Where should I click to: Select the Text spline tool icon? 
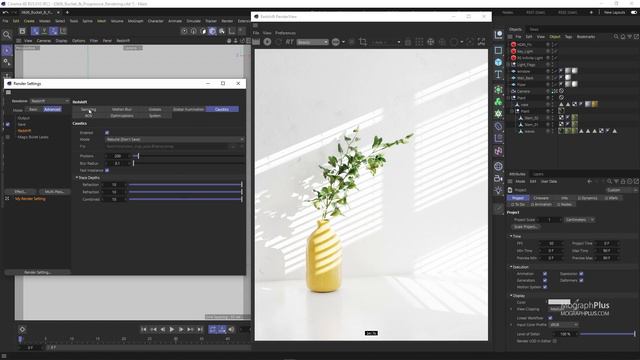point(498,75)
